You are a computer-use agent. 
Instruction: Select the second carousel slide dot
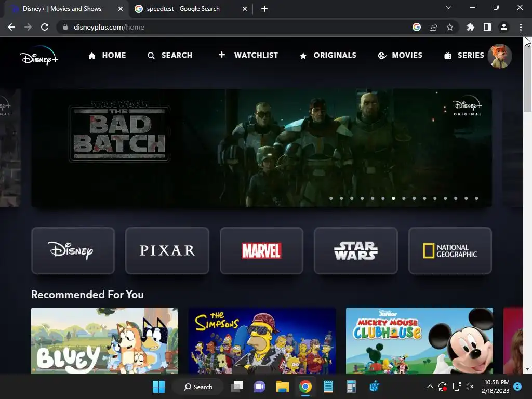point(341,198)
